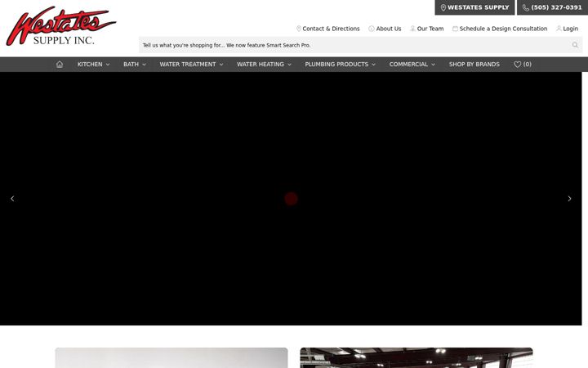The height and width of the screenshot is (368, 588).
Task: Open the KITCHEN menu item
Action: tap(90, 65)
